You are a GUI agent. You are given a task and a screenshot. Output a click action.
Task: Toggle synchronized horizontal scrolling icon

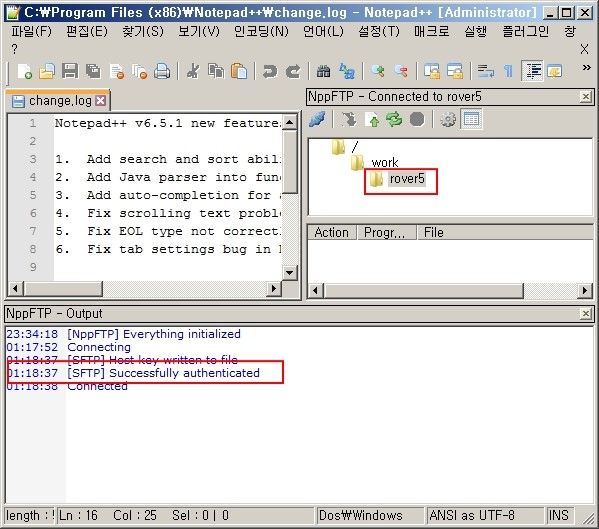[455, 71]
